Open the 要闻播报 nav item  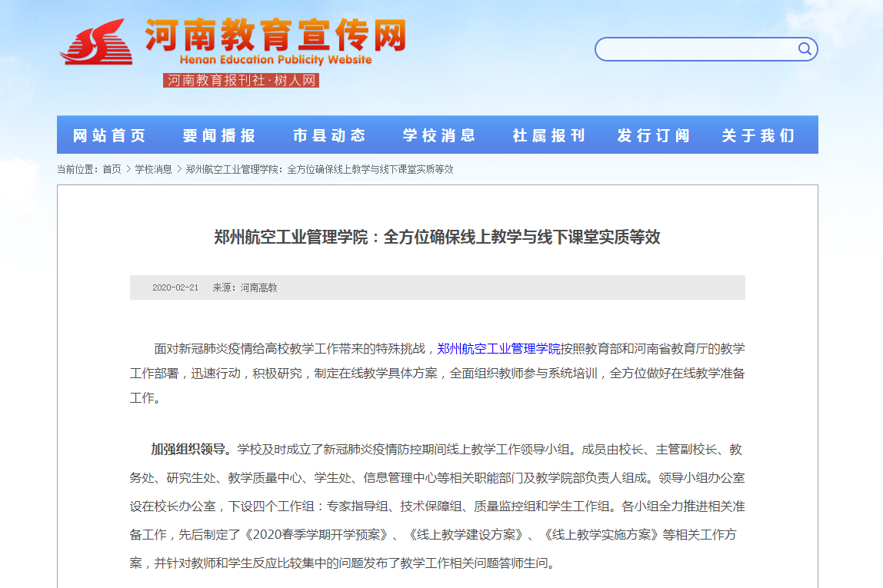pos(219,135)
